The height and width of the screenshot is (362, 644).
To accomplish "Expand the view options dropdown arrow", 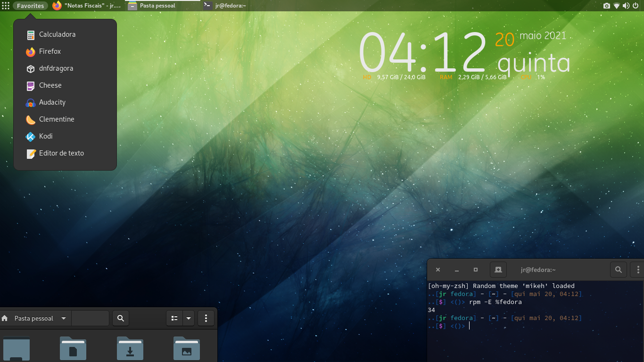I will (x=189, y=318).
